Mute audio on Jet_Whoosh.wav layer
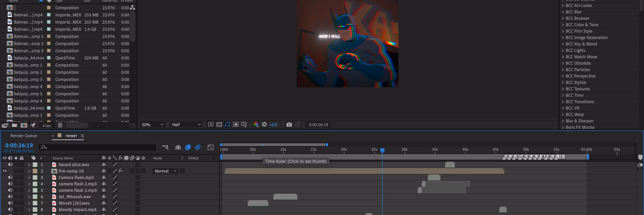The width and height of the screenshot is (644, 215). (x=10, y=197)
